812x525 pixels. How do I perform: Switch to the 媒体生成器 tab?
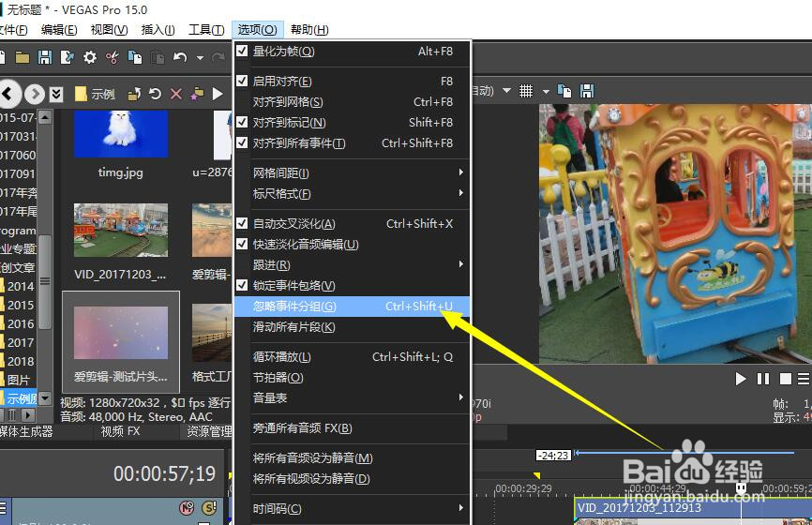coord(26,431)
